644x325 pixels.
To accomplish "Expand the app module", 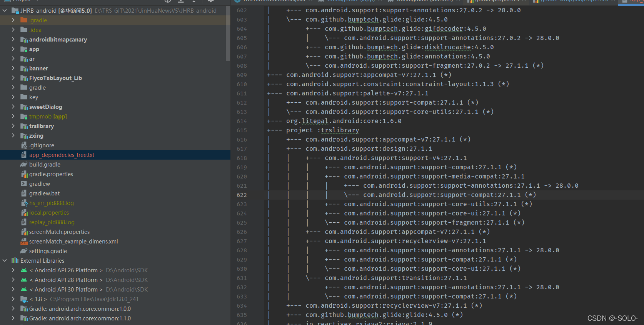I will [x=13, y=49].
